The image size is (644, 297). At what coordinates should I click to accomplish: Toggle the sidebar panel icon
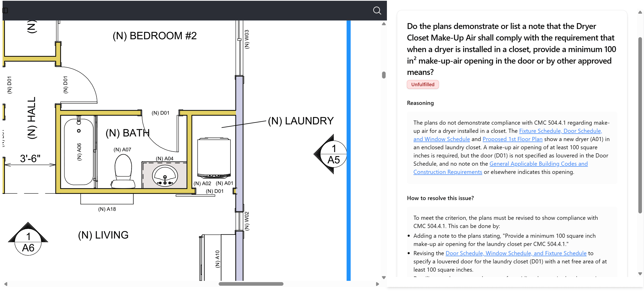tap(5, 11)
